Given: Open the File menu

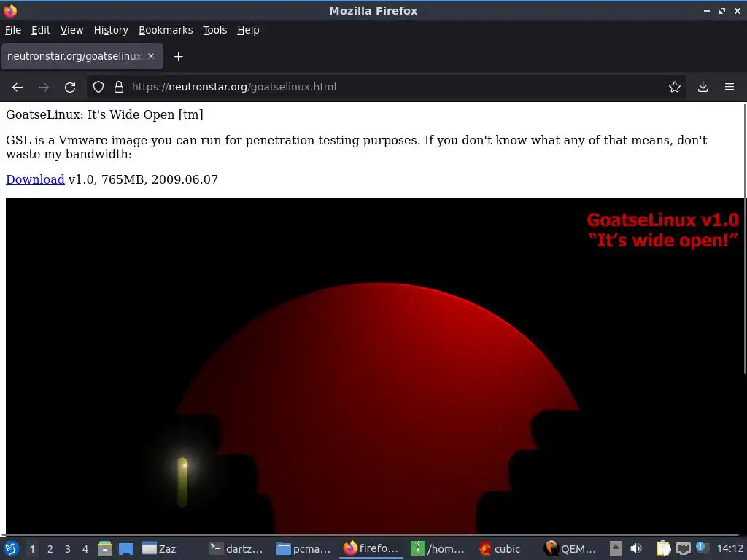Looking at the screenshot, I should pyautogui.click(x=13, y=30).
